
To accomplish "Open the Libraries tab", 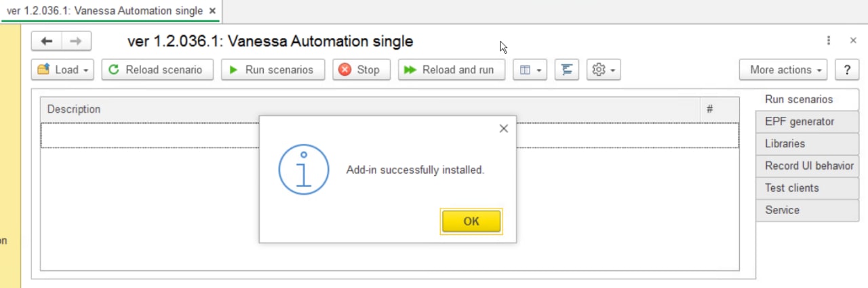I will click(807, 144).
